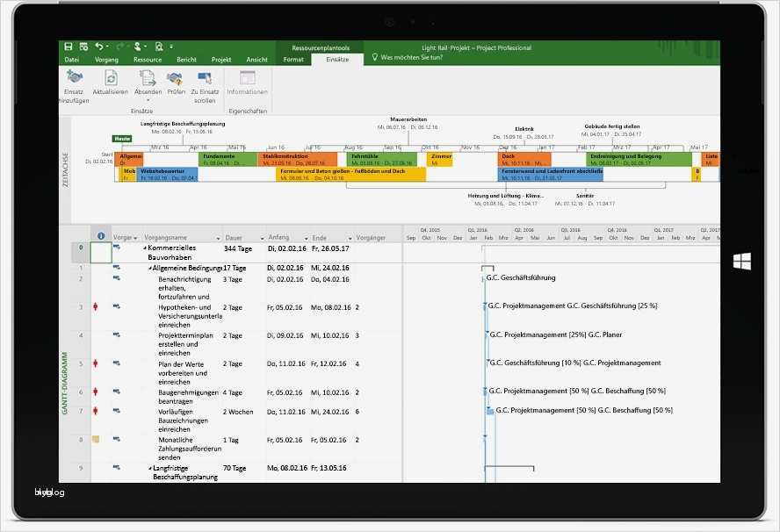Switch to the Projekt ribbon tab
Screen dimensions: 780x532
click(x=221, y=60)
